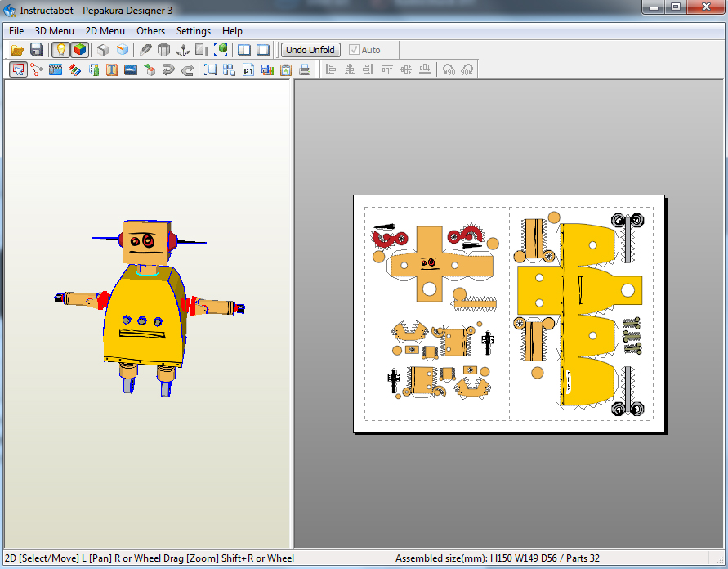728x569 pixels.
Task: Toggle the colored cube texture display
Action: [x=80, y=50]
